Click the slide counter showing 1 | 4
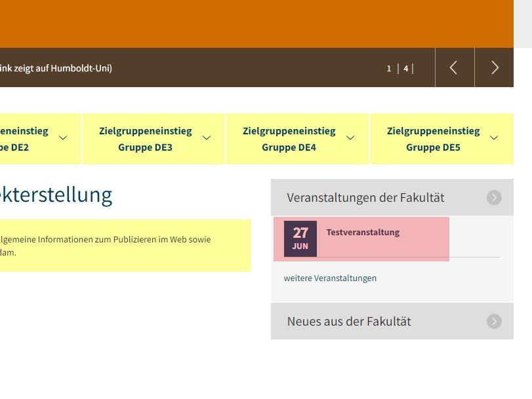The width and height of the screenshot is (532, 399). tap(399, 68)
